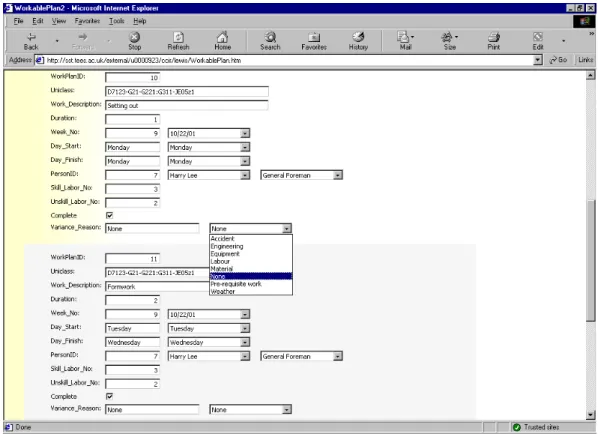Screen dimensions: 598x434
Task: Open Harry Lee dropdown for WorkPlanID 10
Action: click(x=245, y=175)
